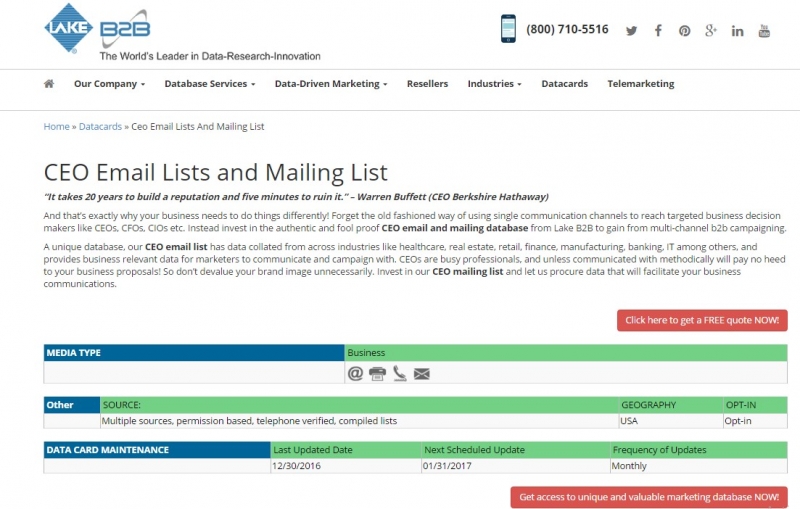Open the YouTube social icon
The height and width of the screenshot is (509, 800).
click(764, 31)
